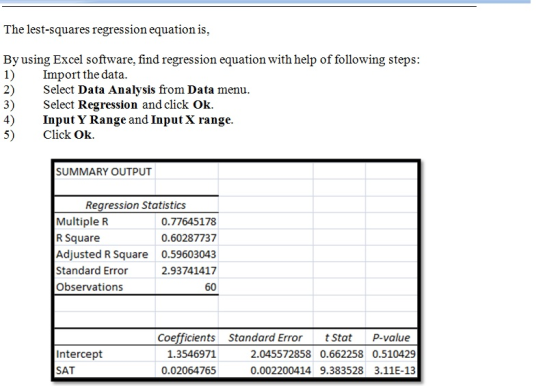This screenshot has height=386, width=560.
Task: Select the SAT row label
Action: (x=65, y=370)
